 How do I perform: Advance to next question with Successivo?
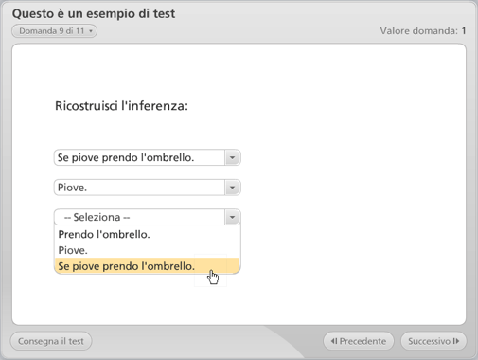point(433,341)
